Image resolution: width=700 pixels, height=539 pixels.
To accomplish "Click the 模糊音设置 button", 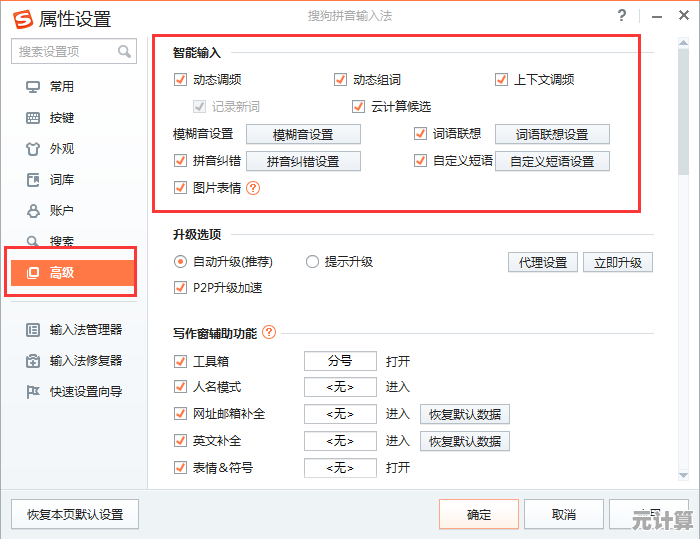I will pyautogui.click(x=303, y=134).
